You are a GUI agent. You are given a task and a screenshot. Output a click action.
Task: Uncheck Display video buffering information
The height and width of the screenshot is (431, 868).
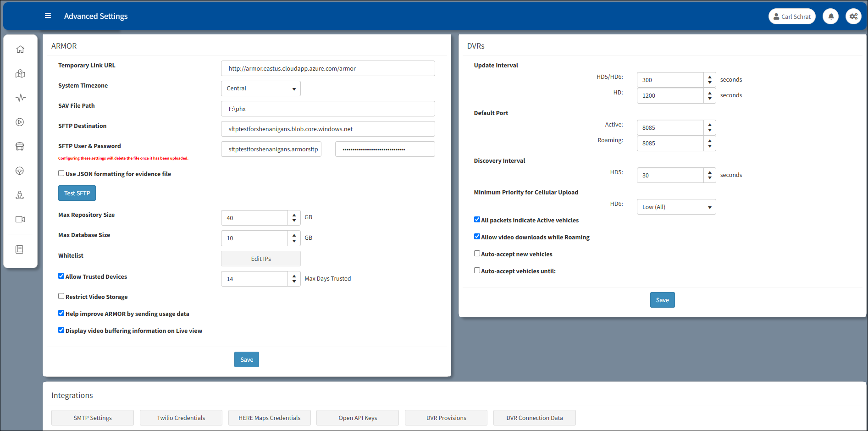(x=61, y=330)
